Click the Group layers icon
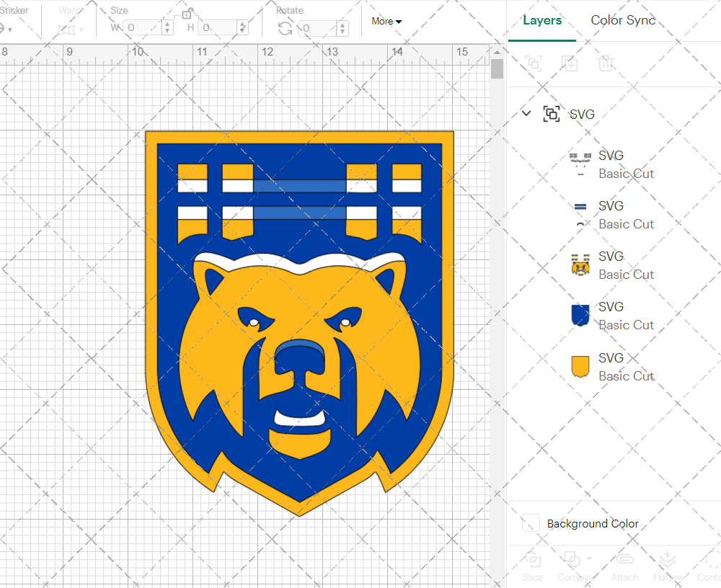Screen dimensions: 721x588 pyautogui.click(x=534, y=63)
